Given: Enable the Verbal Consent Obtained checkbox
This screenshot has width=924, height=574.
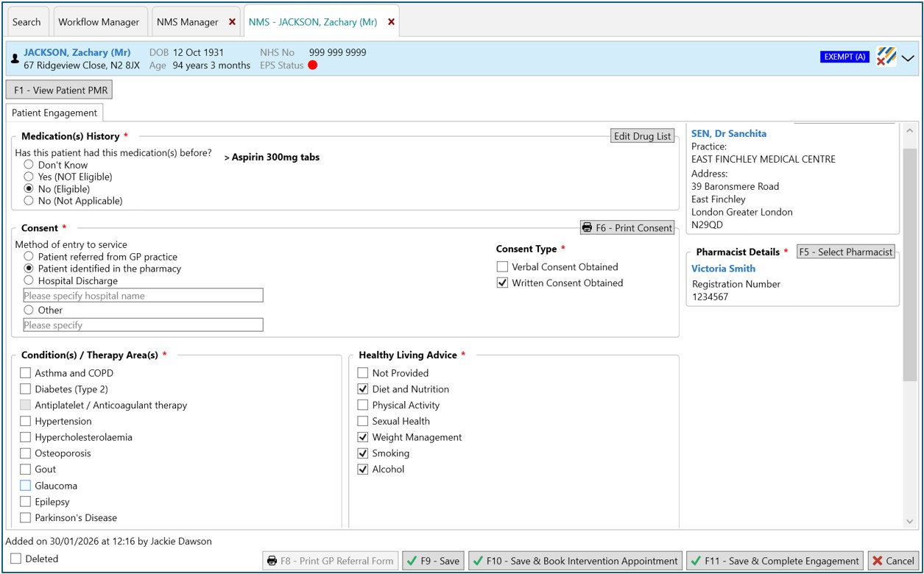Looking at the screenshot, I should point(502,266).
